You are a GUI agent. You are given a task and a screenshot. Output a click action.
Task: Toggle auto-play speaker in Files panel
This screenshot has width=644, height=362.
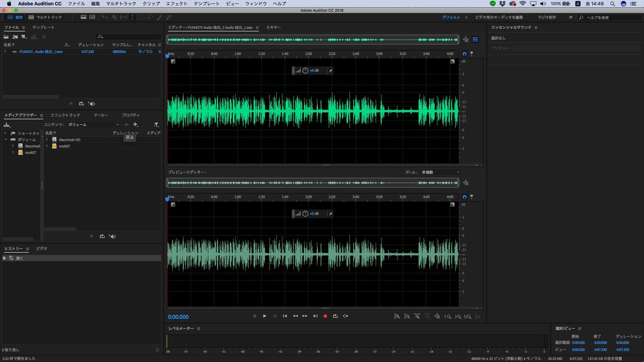[x=91, y=104]
